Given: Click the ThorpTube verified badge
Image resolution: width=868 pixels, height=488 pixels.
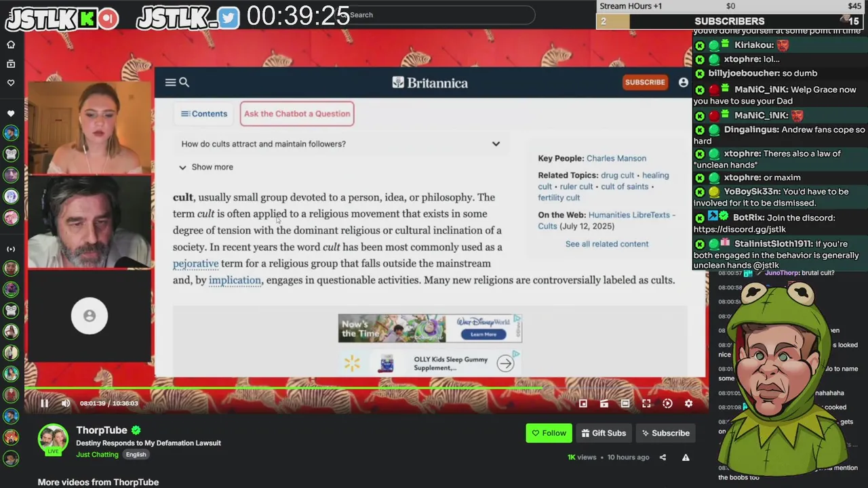Looking at the screenshot, I should point(136,430).
